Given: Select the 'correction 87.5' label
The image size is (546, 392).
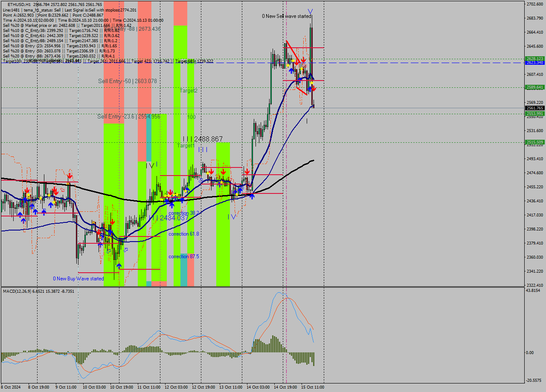Looking at the screenshot, I should (184, 257).
